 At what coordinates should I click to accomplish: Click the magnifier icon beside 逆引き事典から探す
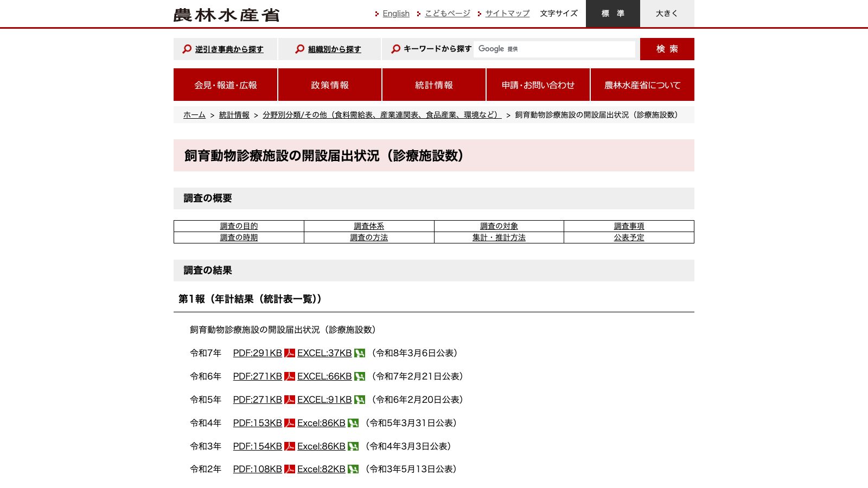point(187,49)
